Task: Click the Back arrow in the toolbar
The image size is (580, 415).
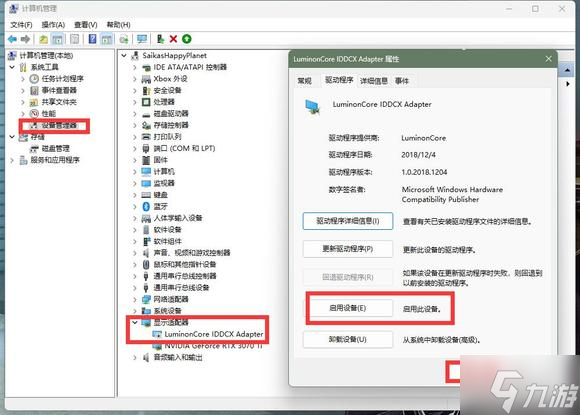Action: click(12, 39)
